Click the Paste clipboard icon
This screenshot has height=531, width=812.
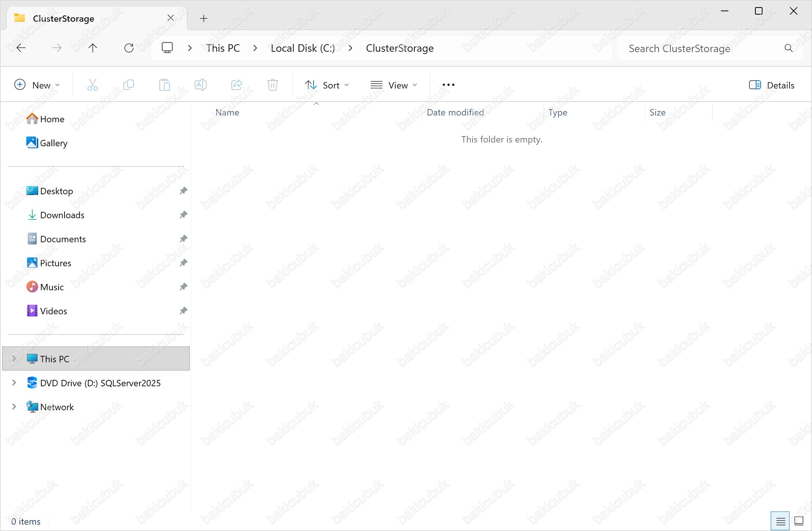click(x=164, y=85)
